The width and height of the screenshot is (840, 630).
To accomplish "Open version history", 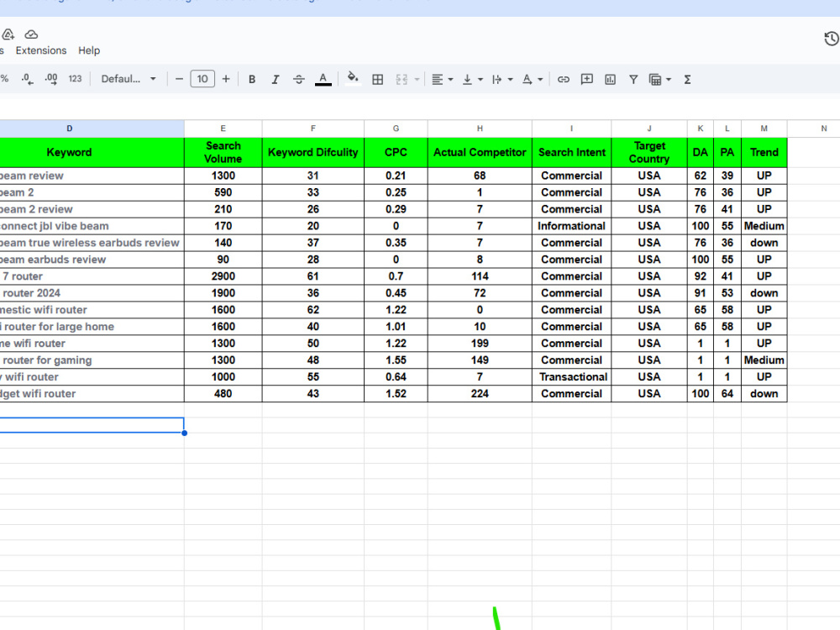I will (831, 39).
